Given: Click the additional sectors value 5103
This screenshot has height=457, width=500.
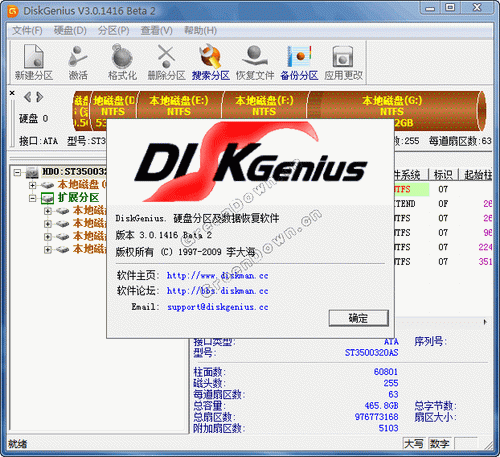Looking at the screenshot, I should coord(388,428).
